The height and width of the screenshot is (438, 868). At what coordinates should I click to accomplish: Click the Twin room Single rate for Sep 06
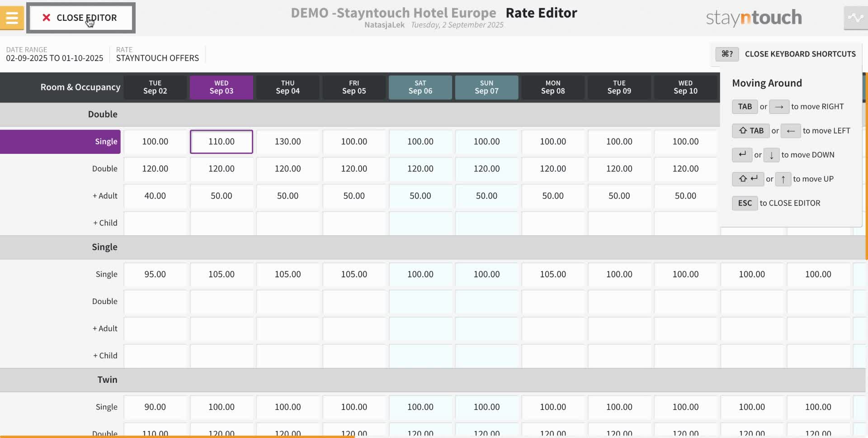pos(420,407)
